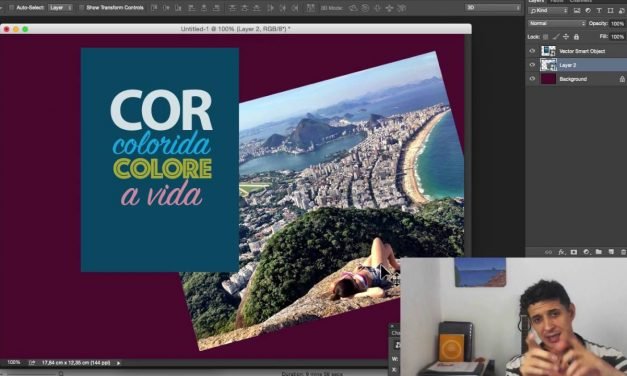Screen dimensions: 627x376
Task: Select the 3D rotate mode icon
Action: click(353, 8)
